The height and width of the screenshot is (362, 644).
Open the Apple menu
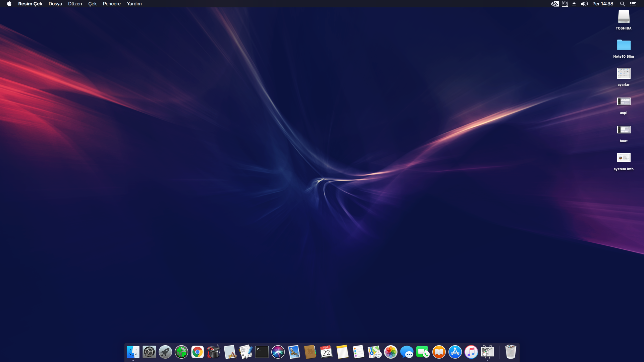pyautogui.click(x=9, y=4)
